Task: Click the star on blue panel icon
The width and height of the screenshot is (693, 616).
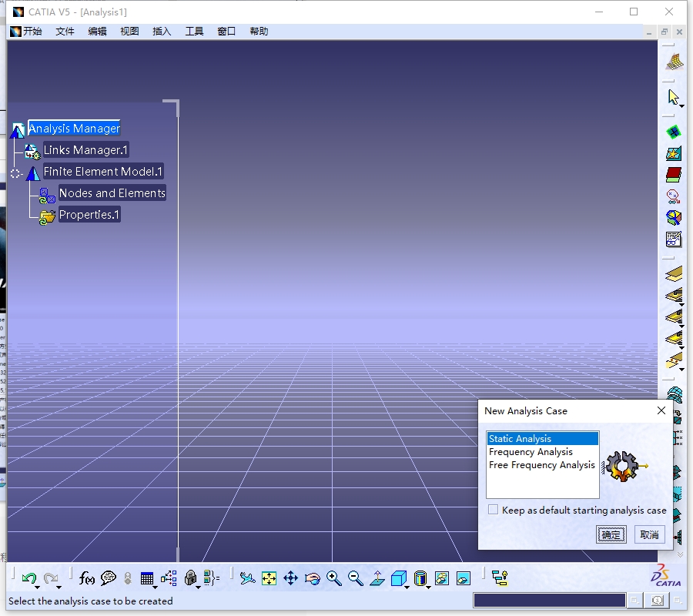Action: point(674,153)
